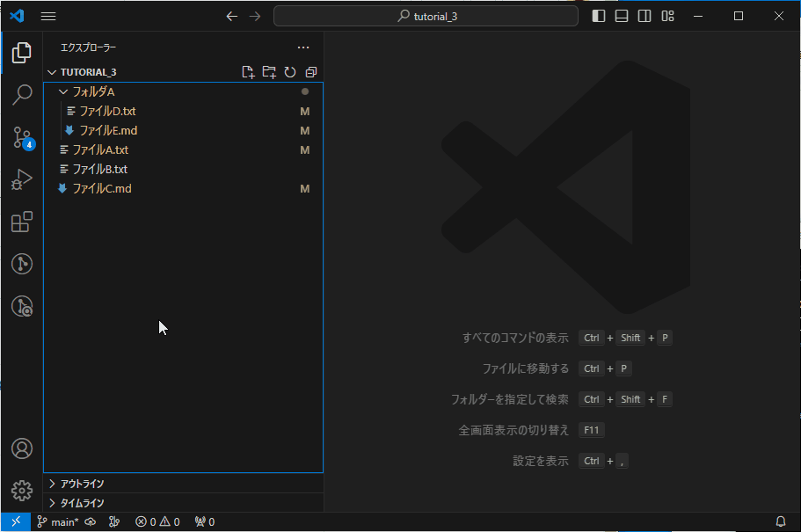The width and height of the screenshot is (801, 532).
Task: Go forward with the right arrow
Action: pos(254,17)
